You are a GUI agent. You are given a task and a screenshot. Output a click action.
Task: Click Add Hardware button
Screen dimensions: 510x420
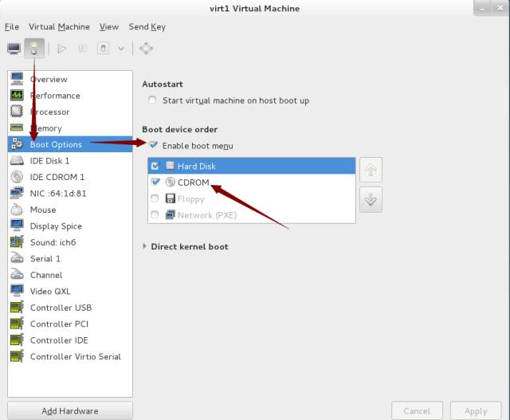click(x=70, y=411)
